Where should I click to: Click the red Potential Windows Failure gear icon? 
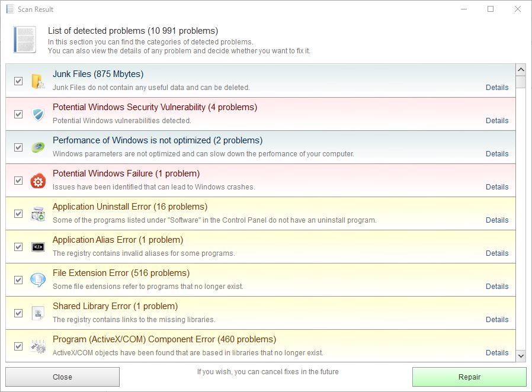point(38,181)
